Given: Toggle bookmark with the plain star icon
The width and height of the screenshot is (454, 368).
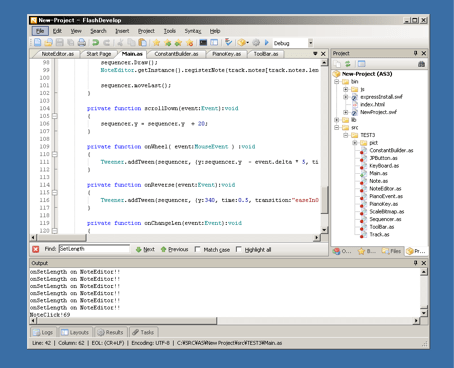Looking at the screenshot, I should tap(156, 43).
